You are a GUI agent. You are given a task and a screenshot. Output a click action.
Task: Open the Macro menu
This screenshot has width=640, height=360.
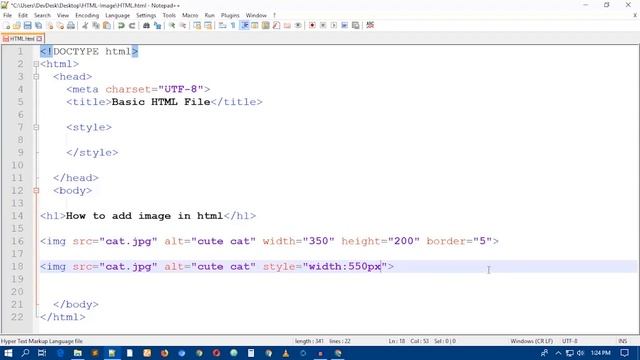[x=190, y=15]
